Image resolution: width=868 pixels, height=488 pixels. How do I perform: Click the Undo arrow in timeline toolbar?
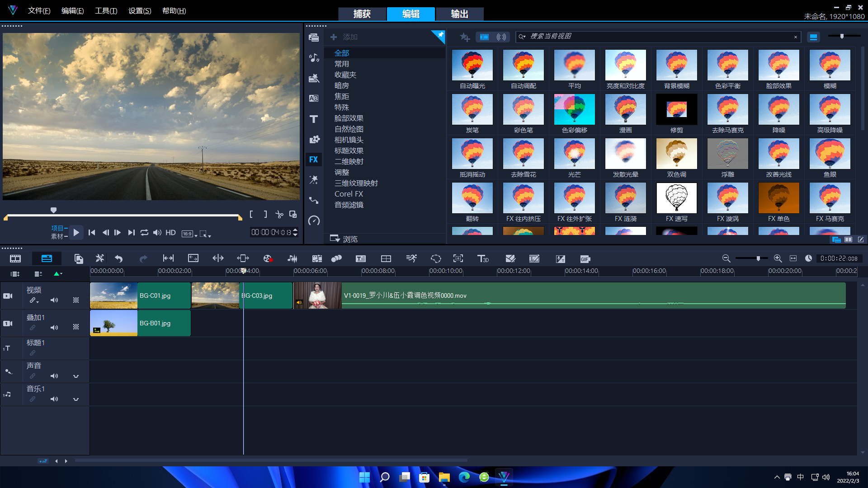click(119, 259)
